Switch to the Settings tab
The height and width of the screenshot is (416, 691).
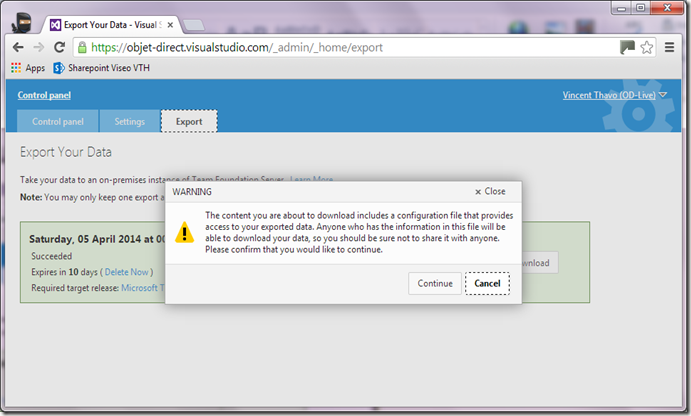coord(130,122)
